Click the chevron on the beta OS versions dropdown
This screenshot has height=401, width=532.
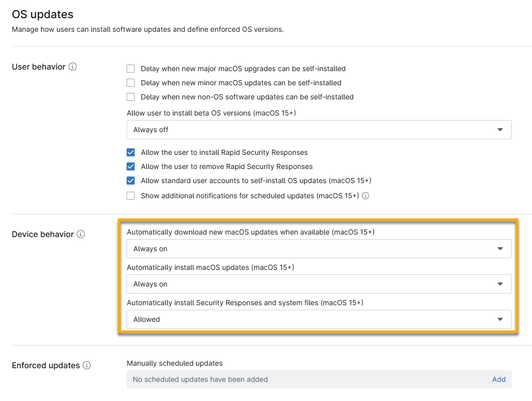point(501,130)
